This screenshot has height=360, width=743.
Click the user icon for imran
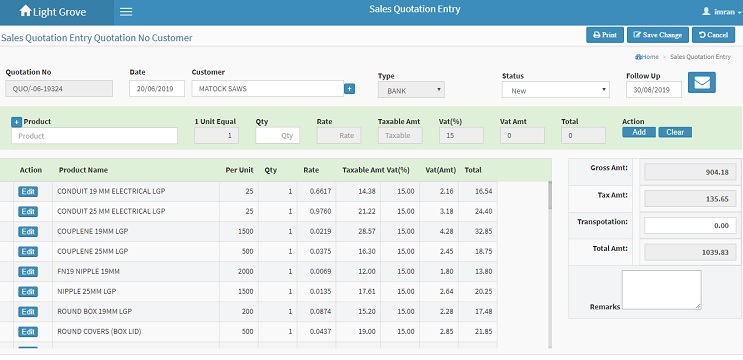tap(706, 11)
